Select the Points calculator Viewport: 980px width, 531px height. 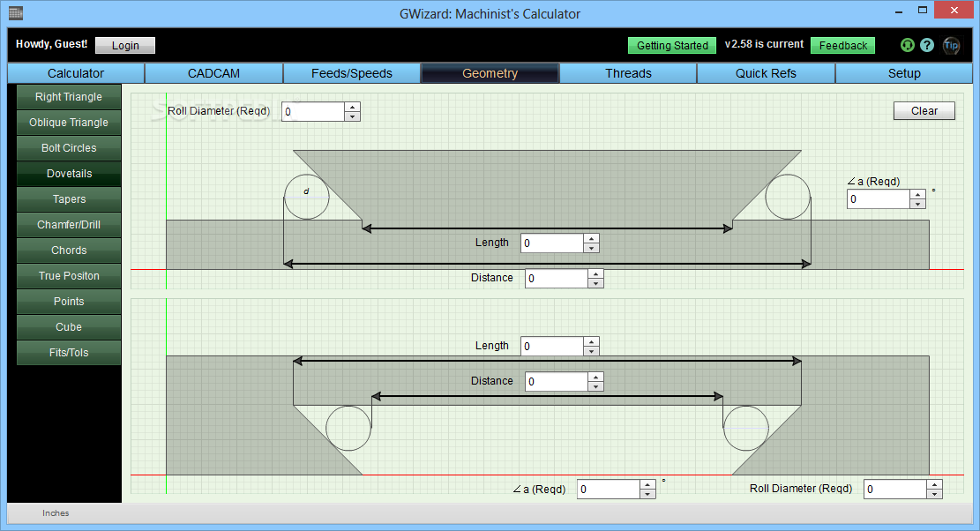(69, 302)
